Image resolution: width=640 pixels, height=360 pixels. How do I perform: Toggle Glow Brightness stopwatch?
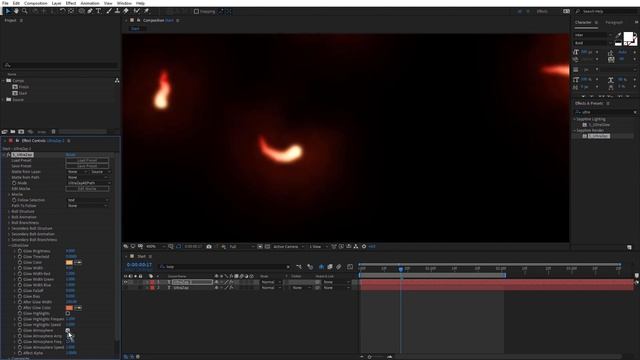(x=20, y=251)
